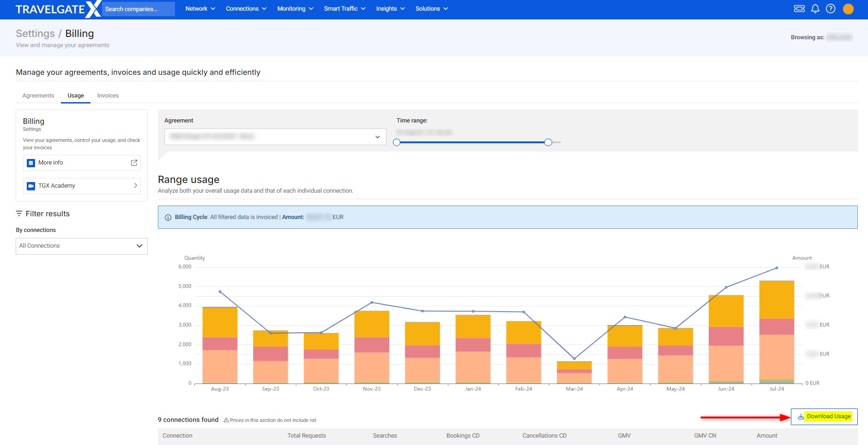Open the orange user profile avatar
The height and width of the screenshot is (445, 868).
(848, 9)
